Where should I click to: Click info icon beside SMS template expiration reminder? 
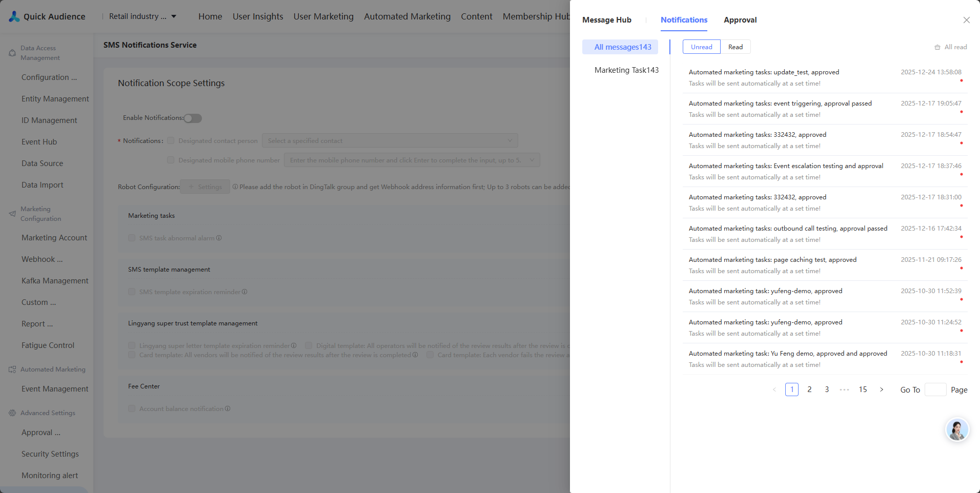pos(244,292)
